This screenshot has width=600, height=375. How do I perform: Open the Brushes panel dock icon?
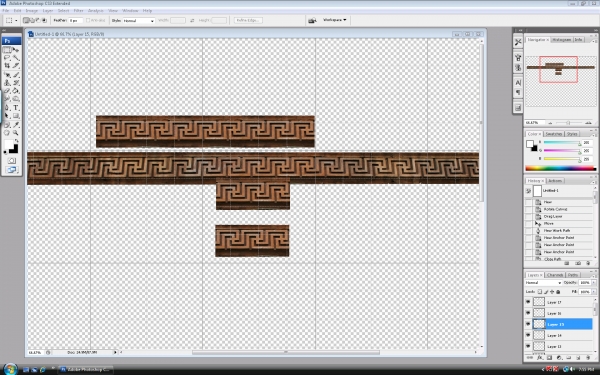pyautogui.click(x=518, y=58)
